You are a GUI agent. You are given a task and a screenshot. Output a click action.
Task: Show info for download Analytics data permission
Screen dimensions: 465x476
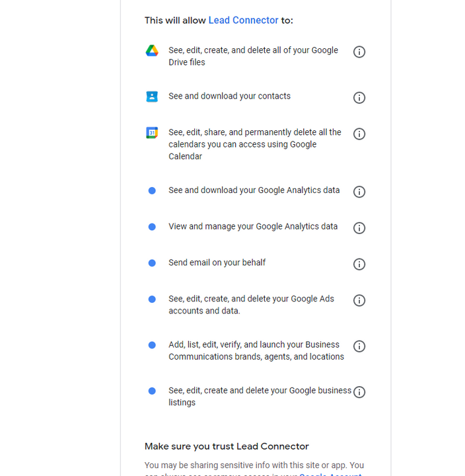click(359, 192)
